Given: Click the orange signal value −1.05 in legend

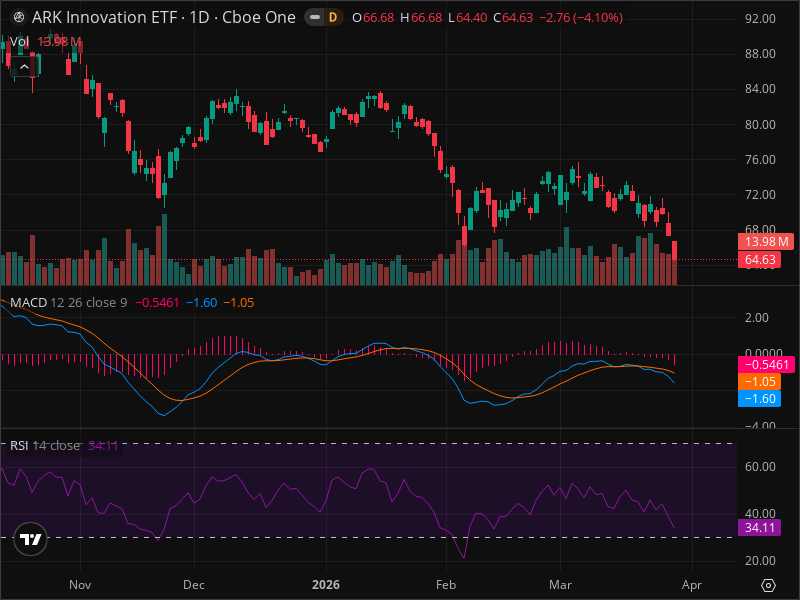Looking at the screenshot, I should tap(239, 303).
